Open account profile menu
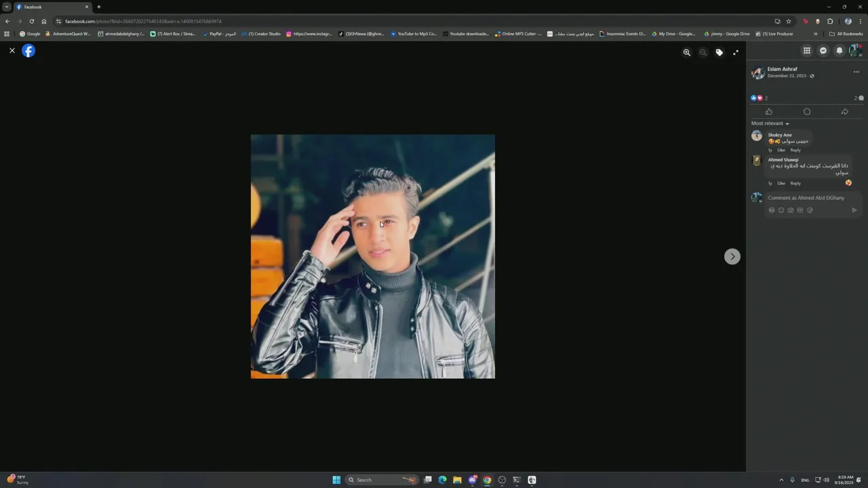The height and width of the screenshot is (488, 868). pyautogui.click(x=856, y=51)
